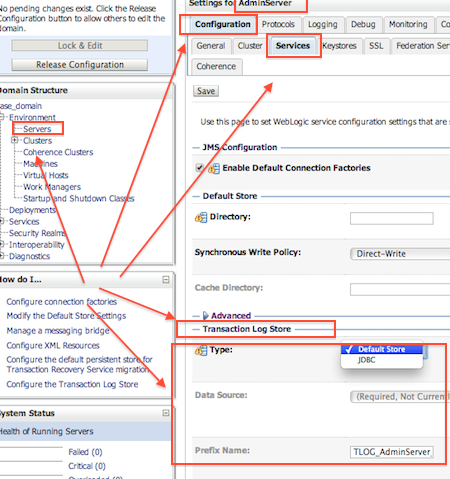Image resolution: width=450 pixels, height=479 pixels.
Task: Collapse the How do I panel
Action: point(166,280)
